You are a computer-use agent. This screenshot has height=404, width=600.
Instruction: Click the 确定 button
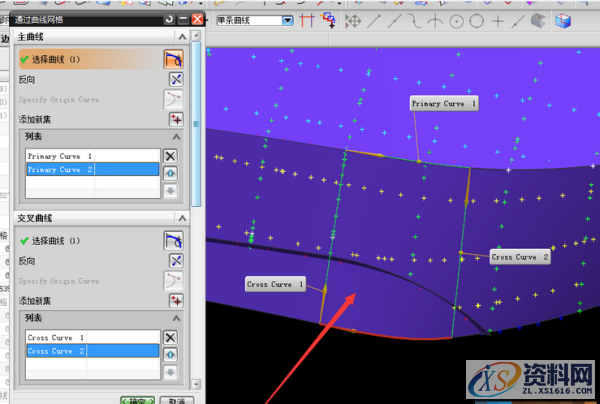pyautogui.click(x=137, y=399)
